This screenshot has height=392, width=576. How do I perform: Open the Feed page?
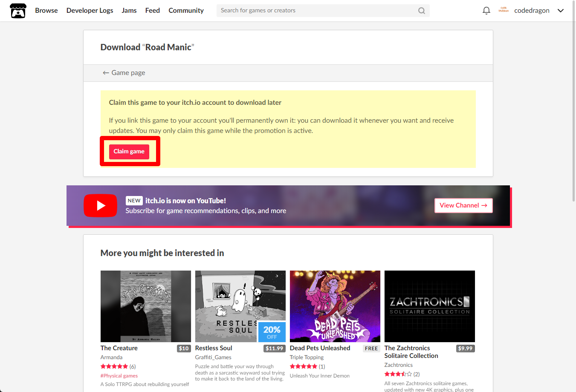click(x=153, y=11)
